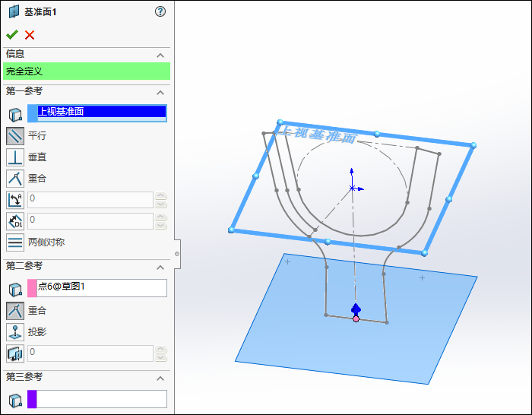
Task: Toggle 垂直 constraint in first reference
Action: [15, 157]
